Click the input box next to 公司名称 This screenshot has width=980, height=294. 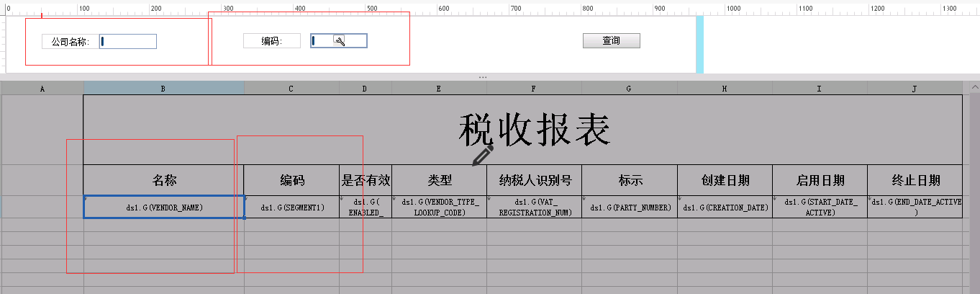[x=128, y=42]
